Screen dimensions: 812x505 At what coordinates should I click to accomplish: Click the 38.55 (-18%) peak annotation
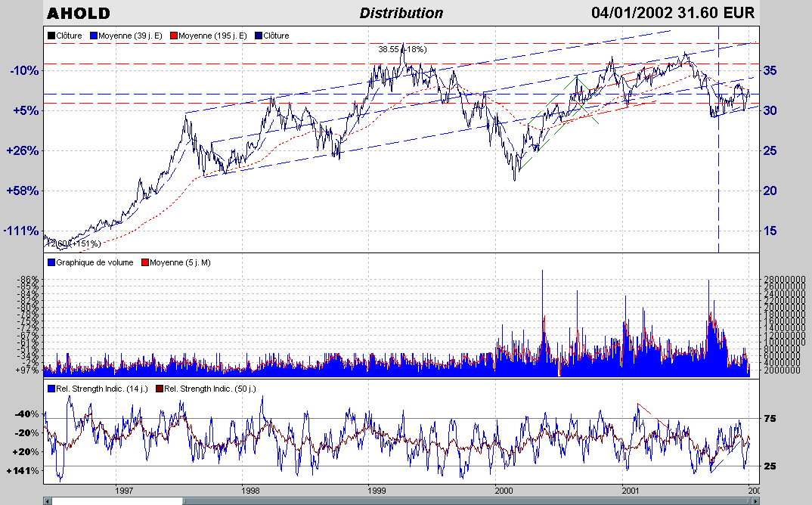pos(402,49)
